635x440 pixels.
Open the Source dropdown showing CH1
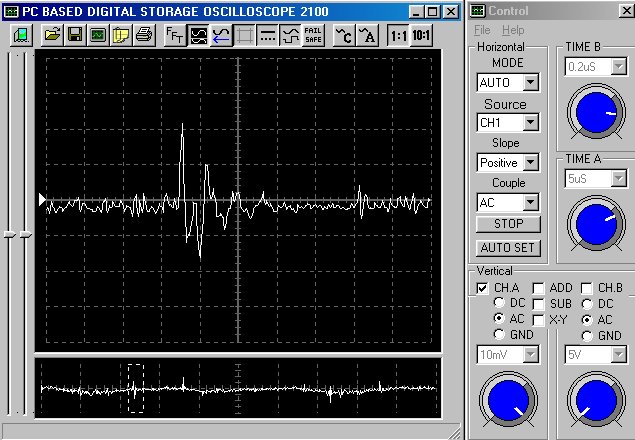point(531,122)
